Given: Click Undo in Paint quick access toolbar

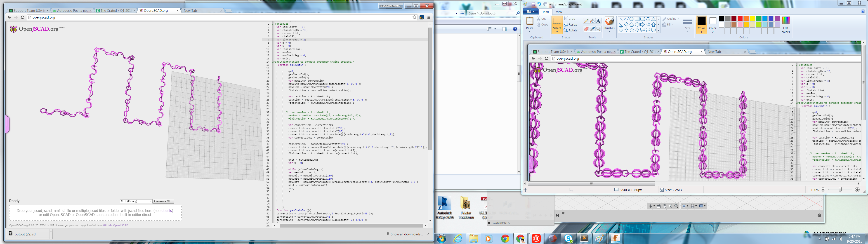Looking at the screenshot, I should click(x=539, y=4).
